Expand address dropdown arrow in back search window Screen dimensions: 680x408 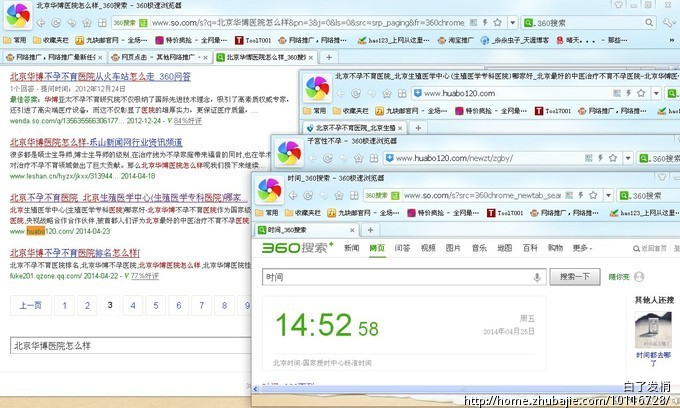513,23
